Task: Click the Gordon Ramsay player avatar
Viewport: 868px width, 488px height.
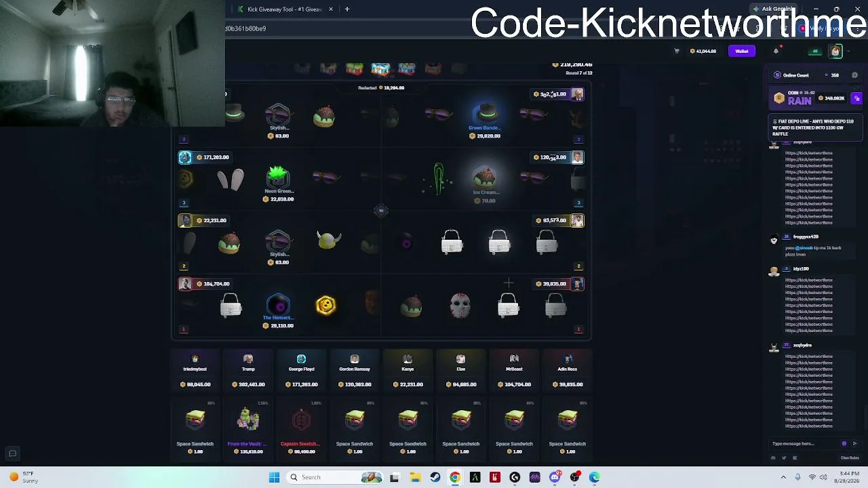Action: click(x=355, y=359)
